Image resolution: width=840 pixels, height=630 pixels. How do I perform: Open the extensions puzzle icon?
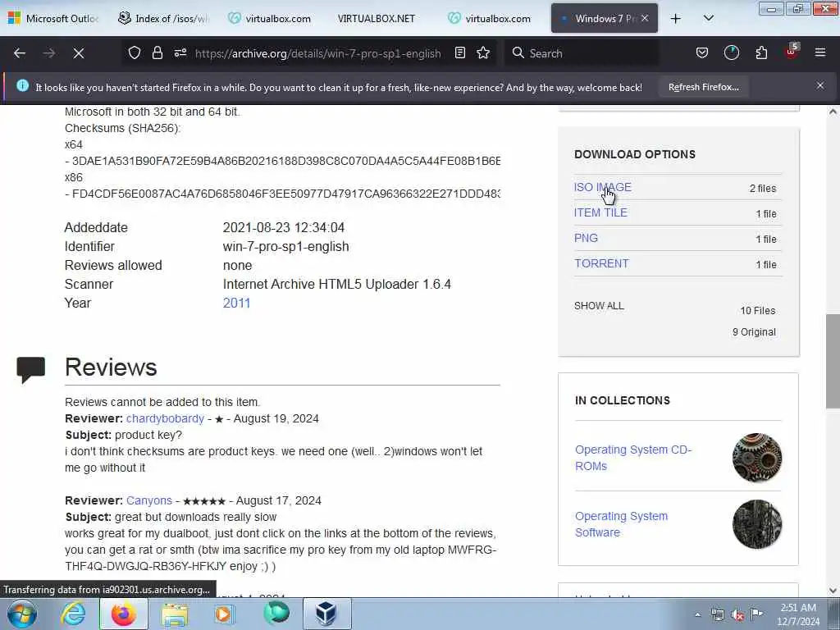tap(761, 53)
